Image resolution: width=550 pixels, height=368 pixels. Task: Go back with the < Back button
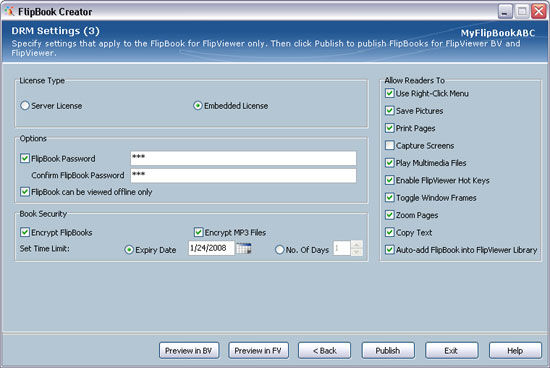click(324, 350)
